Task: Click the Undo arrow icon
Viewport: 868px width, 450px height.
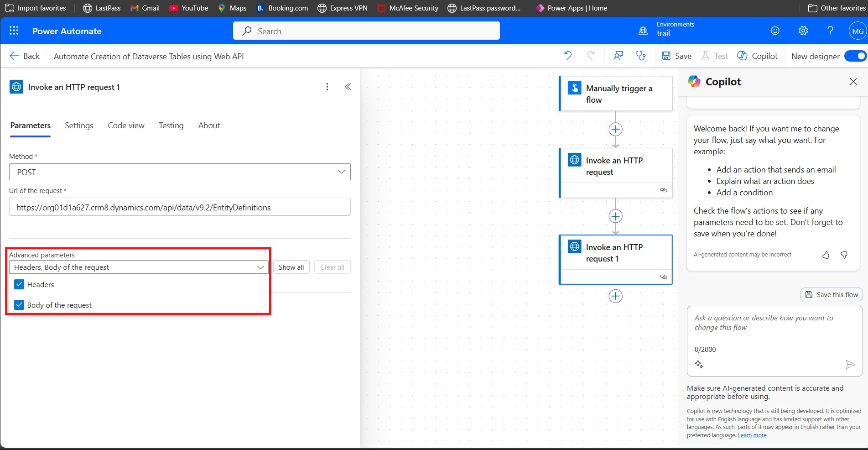Action: (x=568, y=56)
